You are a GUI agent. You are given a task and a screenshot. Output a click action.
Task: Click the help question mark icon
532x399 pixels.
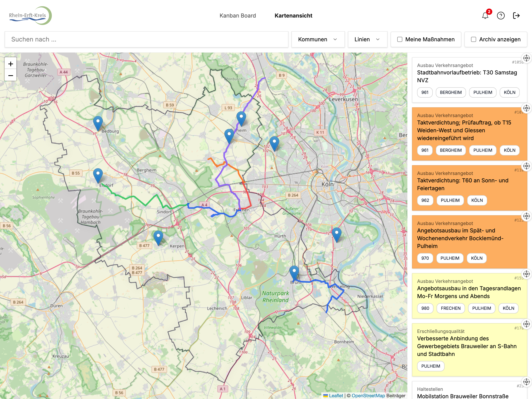click(x=501, y=16)
